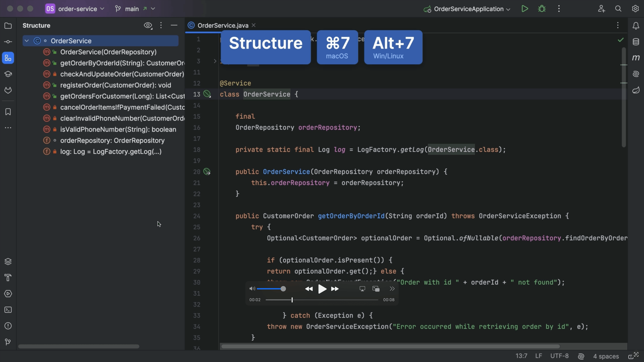Viewport: 644px width, 362px height.
Task: Open the Database tool window icon
Action: [x=636, y=42]
